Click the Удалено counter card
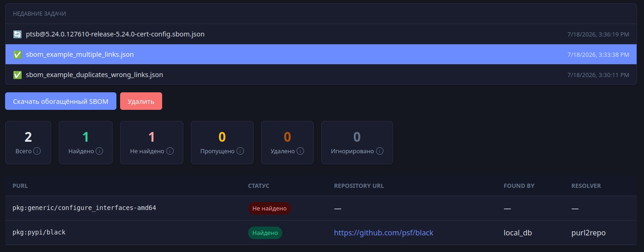 coord(287,143)
